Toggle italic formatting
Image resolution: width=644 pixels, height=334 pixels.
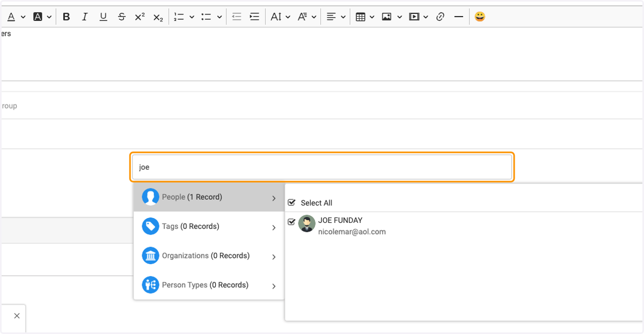84,17
